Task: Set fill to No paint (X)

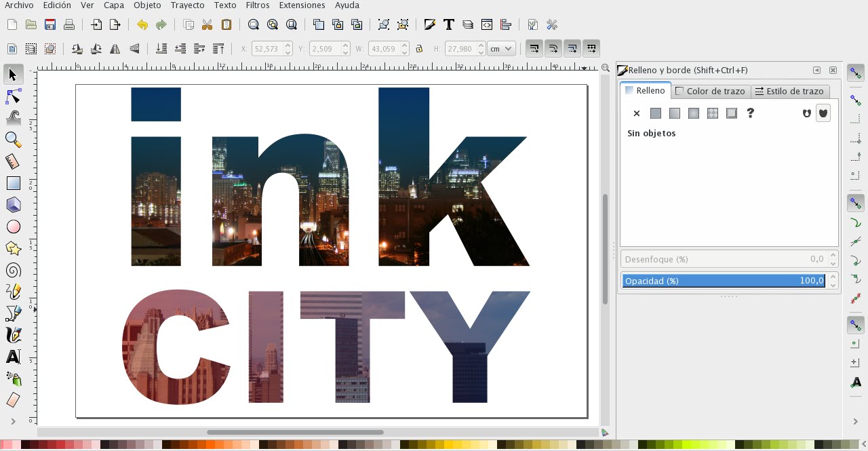Action: 636,113
